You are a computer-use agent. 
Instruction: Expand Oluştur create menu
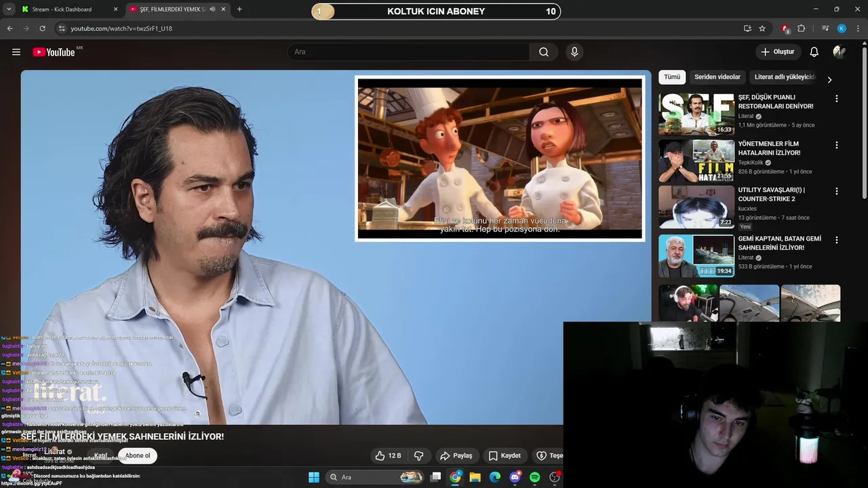click(778, 52)
